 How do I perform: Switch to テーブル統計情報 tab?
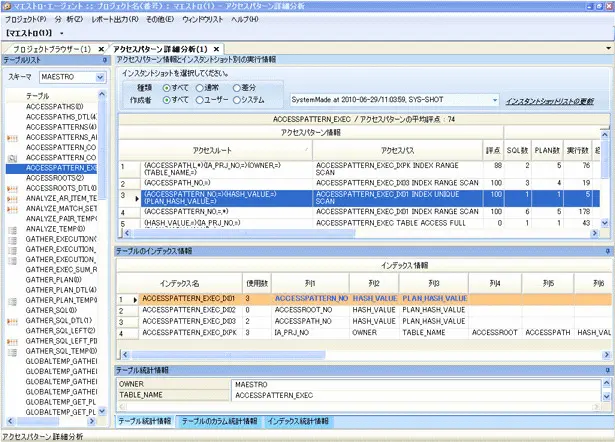[145, 421]
